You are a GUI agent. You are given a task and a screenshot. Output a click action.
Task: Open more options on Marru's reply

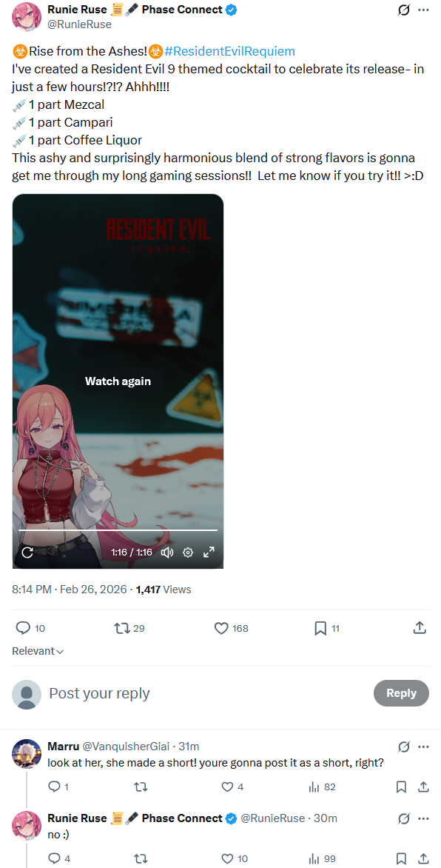coord(423,747)
